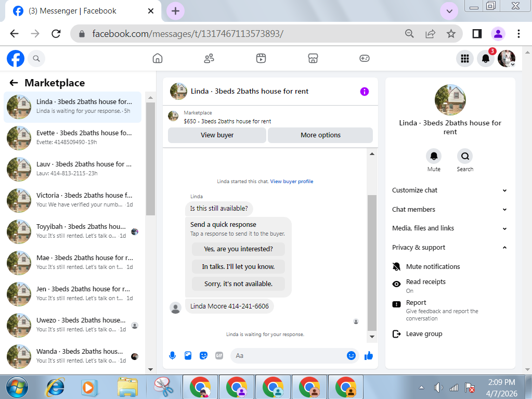The width and height of the screenshot is (532, 399).
Task: Expand Chat members section
Action: tap(450, 209)
